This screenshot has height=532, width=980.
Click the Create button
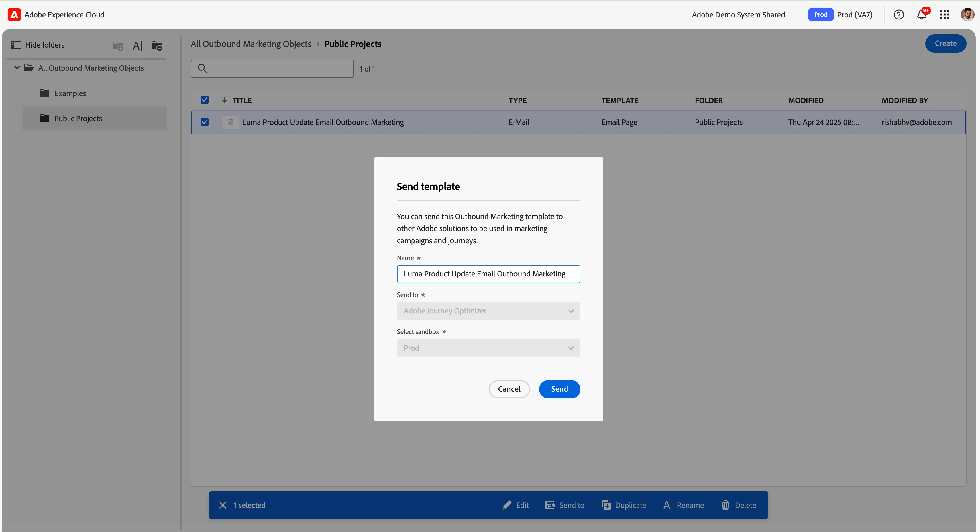tap(945, 43)
